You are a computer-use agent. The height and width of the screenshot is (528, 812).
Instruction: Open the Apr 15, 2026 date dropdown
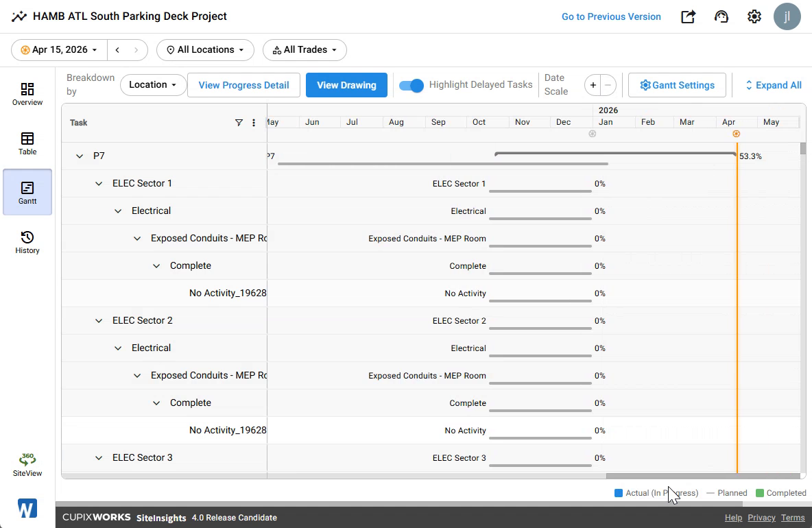click(59, 49)
